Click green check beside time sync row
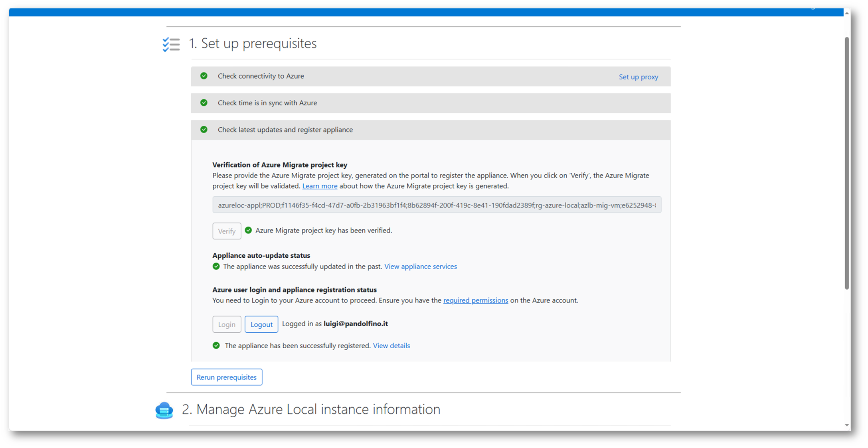This screenshot has height=448, width=868. click(204, 103)
